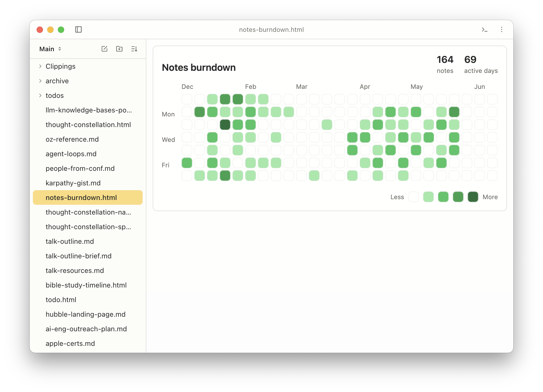
Task: Open talk-resources.md file
Action: pos(88,271)
